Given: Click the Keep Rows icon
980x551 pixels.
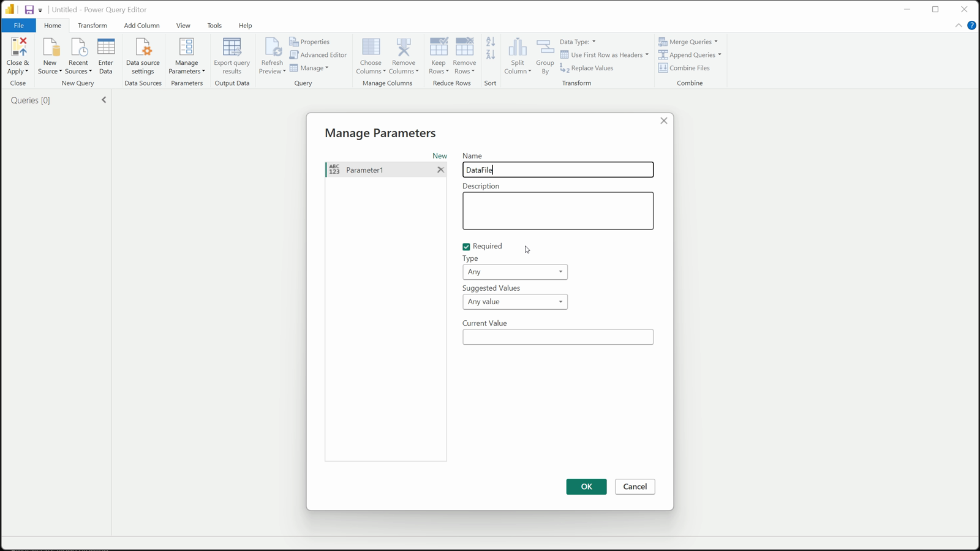Looking at the screenshot, I should click(439, 47).
